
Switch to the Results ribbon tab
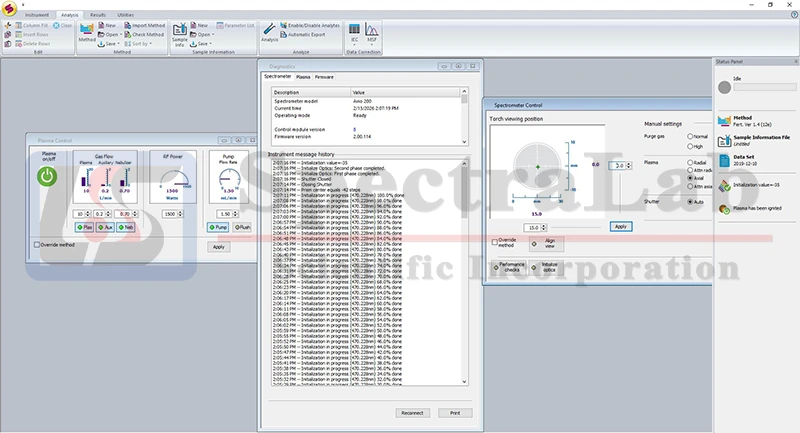pyautogui.click(x=97, y=16)
